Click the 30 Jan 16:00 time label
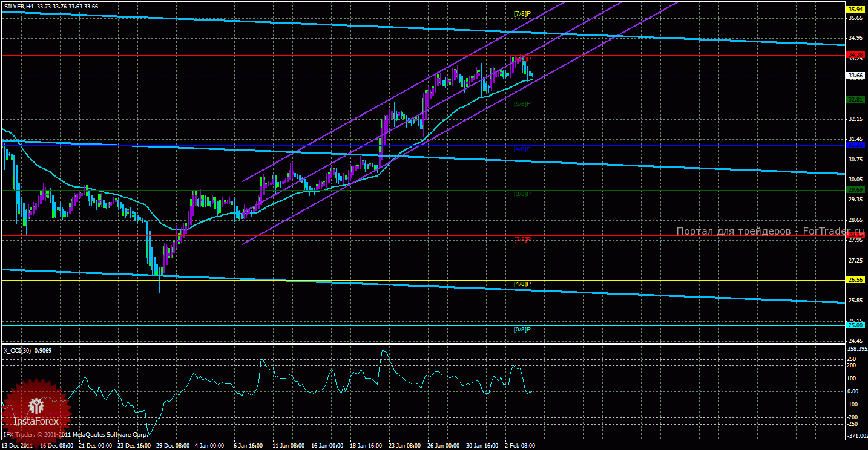The width and height of the screenshot is (868, 450). tap(482, 446)
